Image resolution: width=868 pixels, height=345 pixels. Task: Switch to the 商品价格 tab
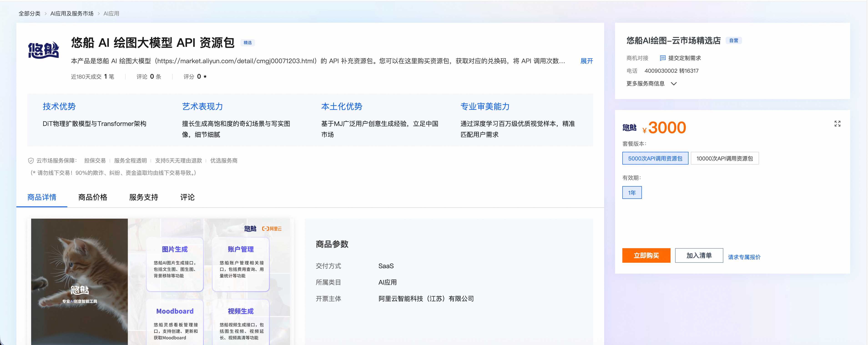pyautogui.click(x=93, y=197)
